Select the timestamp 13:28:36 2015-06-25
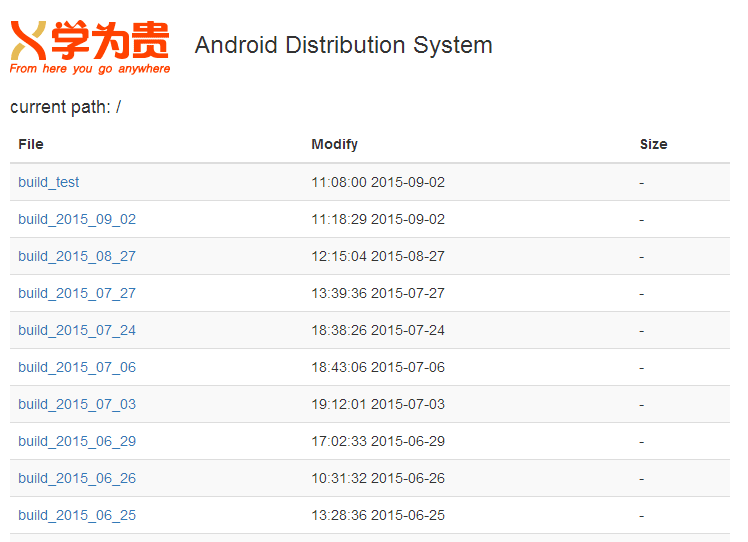Screen dimensions: 748x542 pos(378,515)
